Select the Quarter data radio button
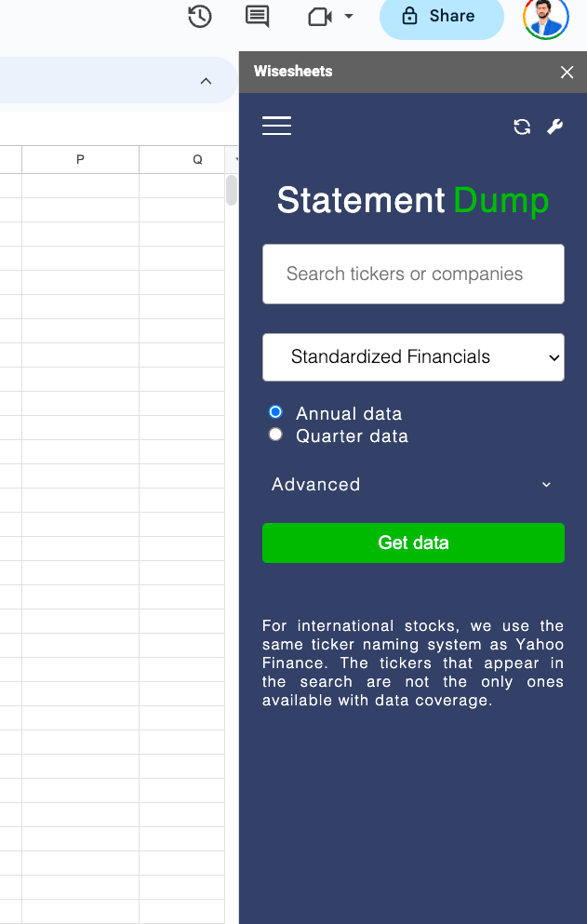This screenshot has height=924, width=587. pos(274,434)
